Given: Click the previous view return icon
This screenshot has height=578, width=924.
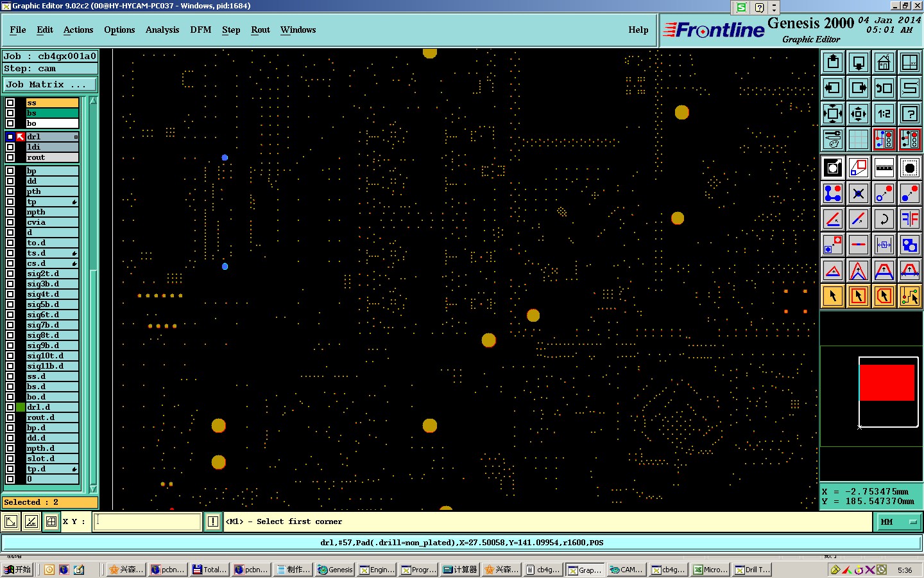Looking at the screenshot, I should [884, 88].
